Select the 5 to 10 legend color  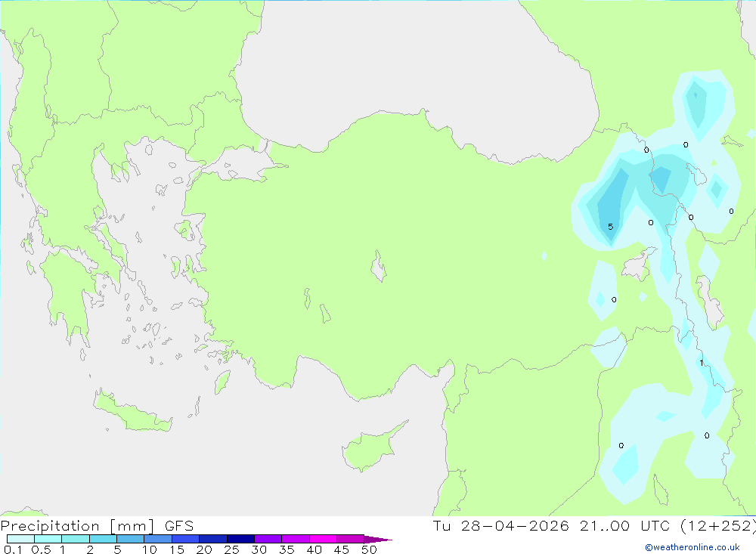coord(131,539)
